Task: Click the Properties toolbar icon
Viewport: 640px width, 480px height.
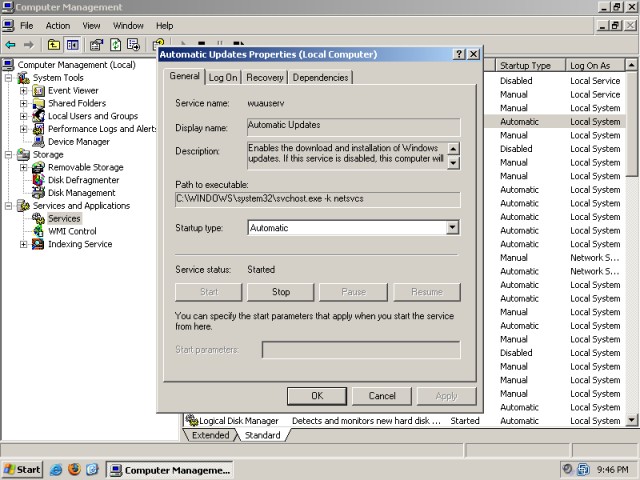Action: click(96, 44)
